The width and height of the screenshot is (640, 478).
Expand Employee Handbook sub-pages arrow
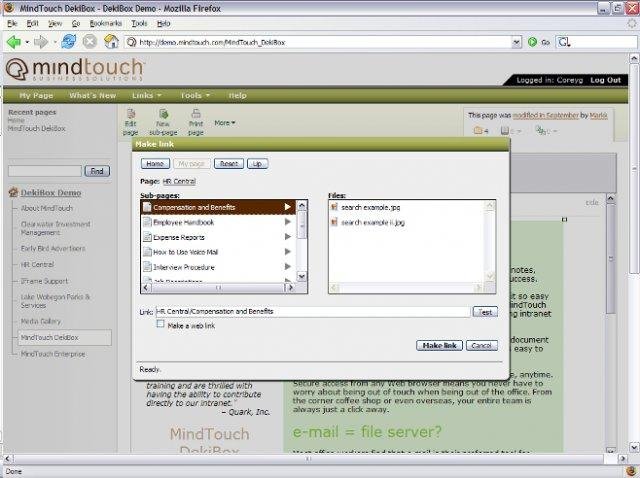pyautogui.click(x=288, y=222)
